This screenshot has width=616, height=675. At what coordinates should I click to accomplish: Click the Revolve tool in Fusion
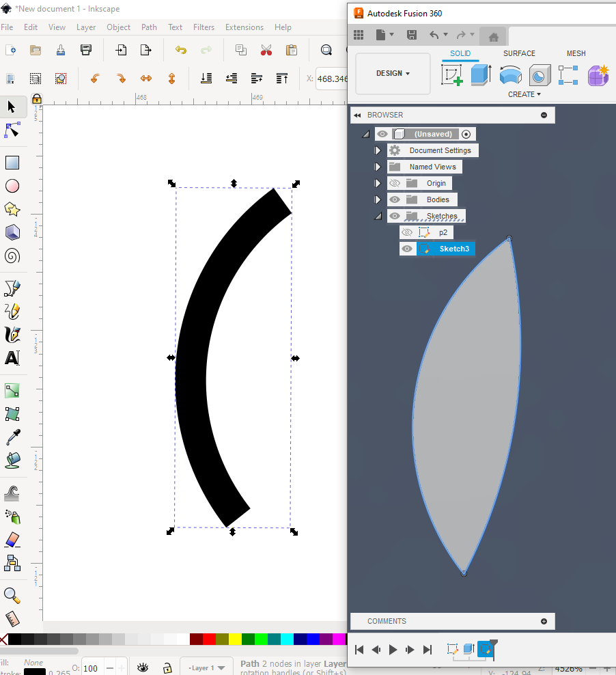click(x=511, y=75)
